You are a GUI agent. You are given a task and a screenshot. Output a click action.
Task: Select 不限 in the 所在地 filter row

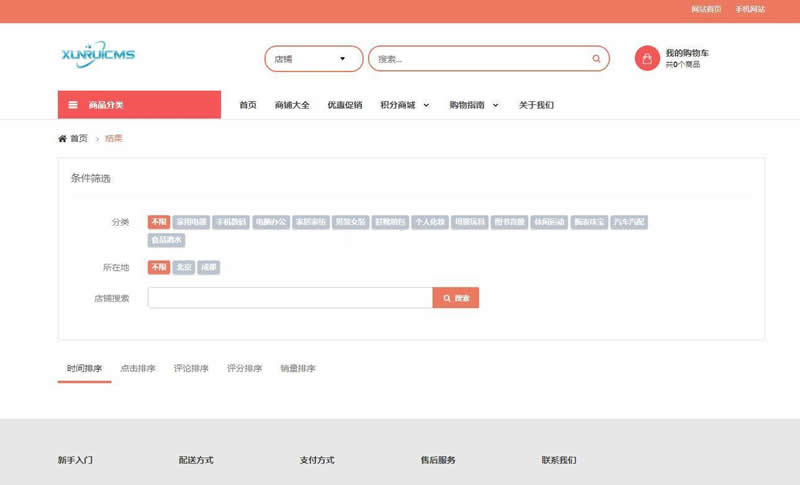click(159, 267)
